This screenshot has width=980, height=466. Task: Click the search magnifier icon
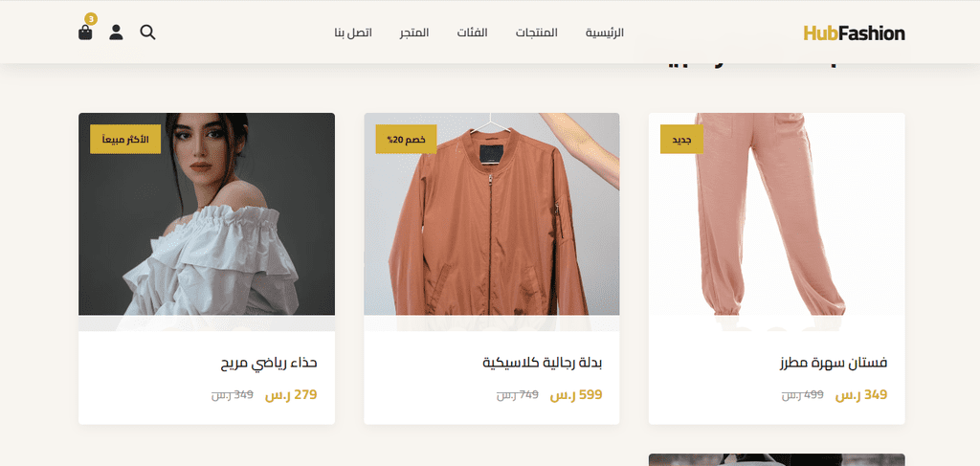[147, 33]
